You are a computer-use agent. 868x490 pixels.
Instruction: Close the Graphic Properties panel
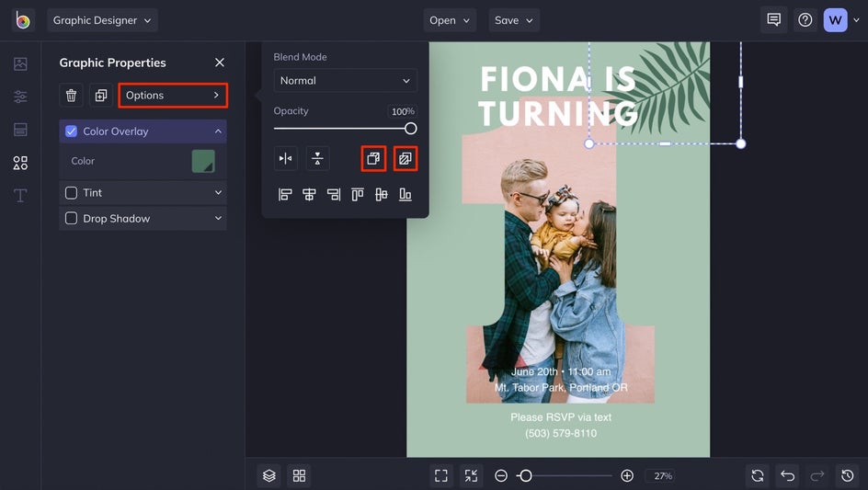tap(220, 63)
